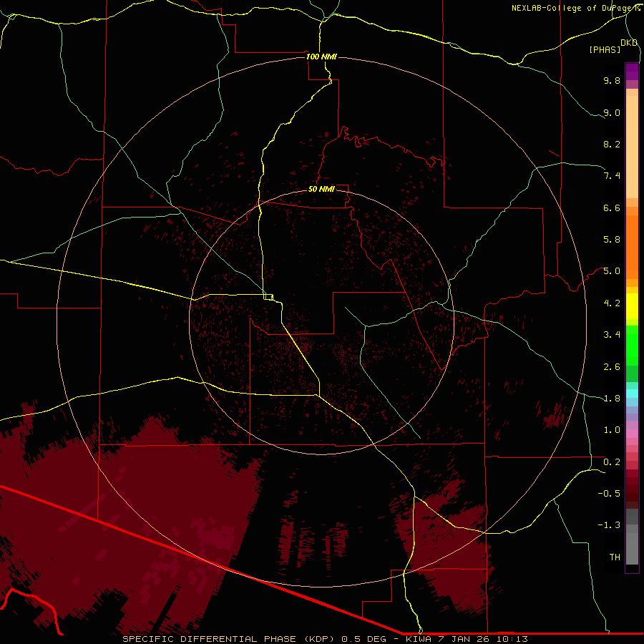Click the yellow band of the color scale

point(632,306)
